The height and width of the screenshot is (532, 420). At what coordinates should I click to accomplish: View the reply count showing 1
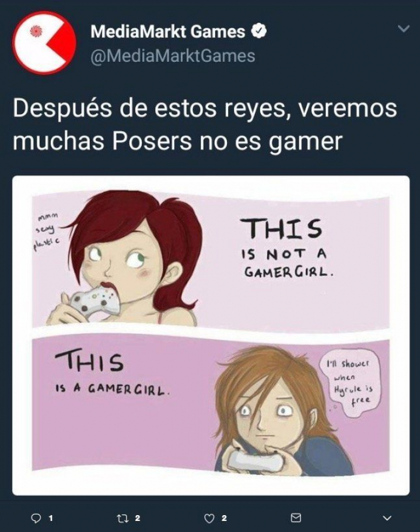[x=51, y=519]
